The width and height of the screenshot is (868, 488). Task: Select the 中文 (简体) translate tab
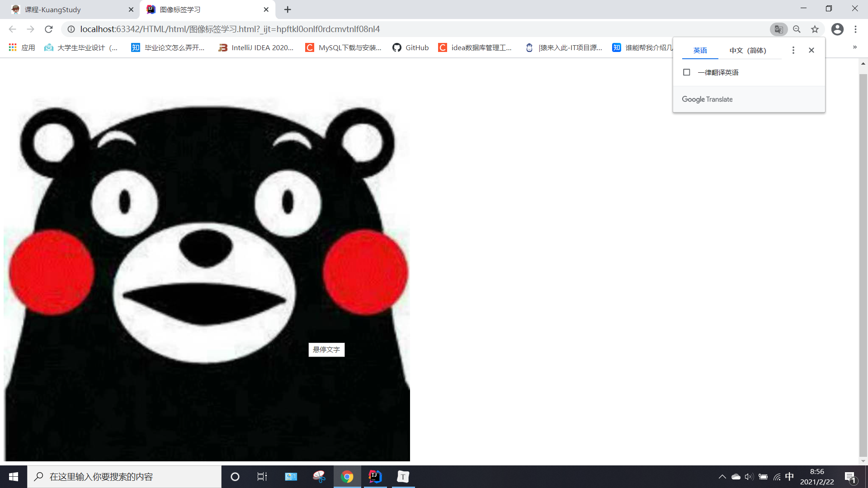[x=748, y=50]
